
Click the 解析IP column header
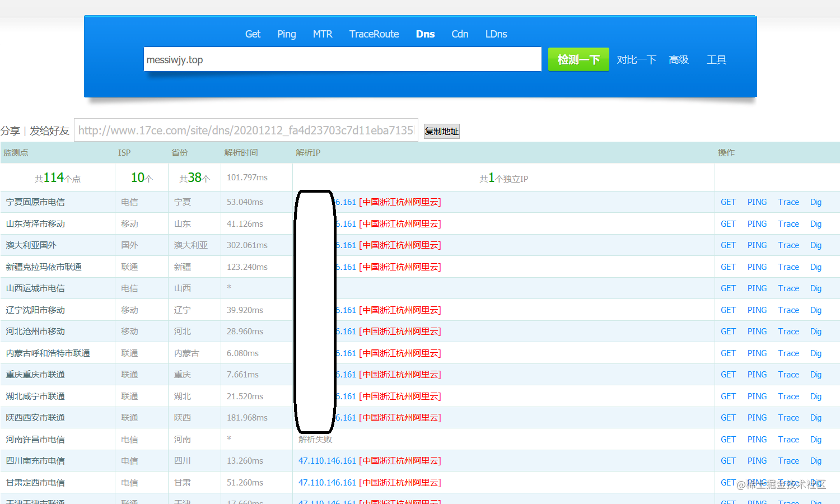pyautogui.click(x=308, y=152)
